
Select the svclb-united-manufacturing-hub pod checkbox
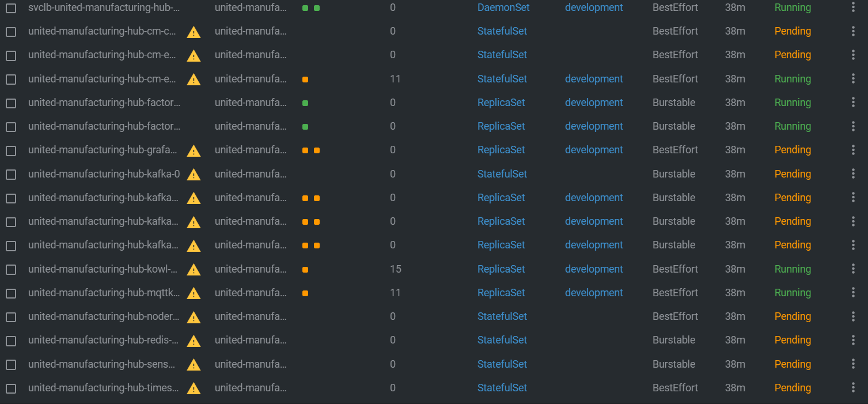(11, 8)
